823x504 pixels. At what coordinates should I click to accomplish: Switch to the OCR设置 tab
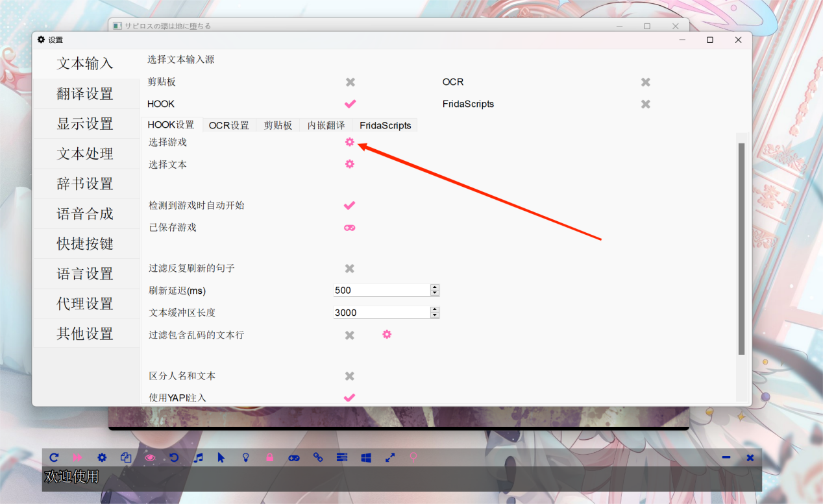228,125
